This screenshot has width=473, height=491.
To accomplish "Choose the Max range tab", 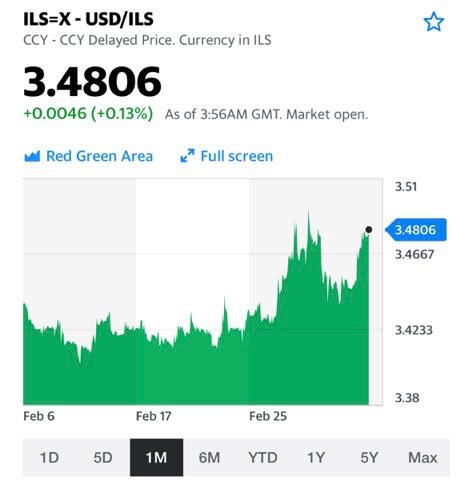I will 423,457.
